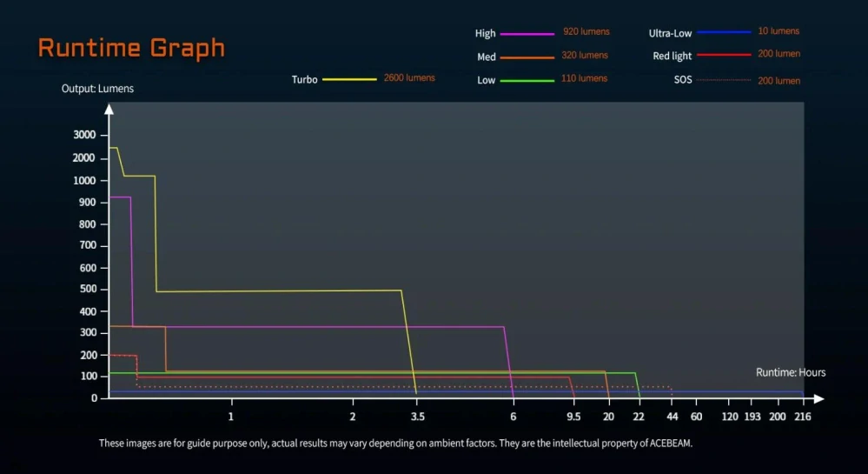Click the ACEBEAM disclaimer text
This screenshot has height=474, width=868.
tap(396, 443)
